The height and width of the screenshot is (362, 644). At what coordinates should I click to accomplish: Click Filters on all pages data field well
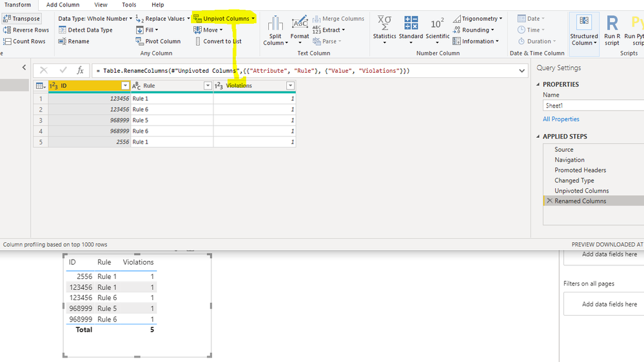pyautogui.click(x=604, y=304)
